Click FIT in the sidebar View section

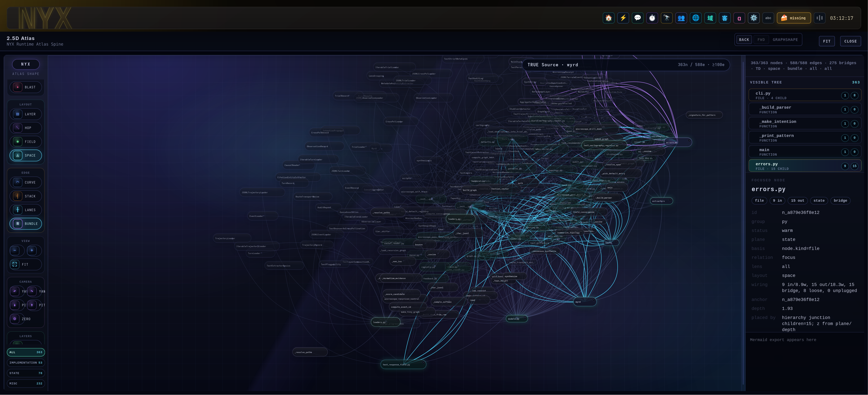coord(26,264)
